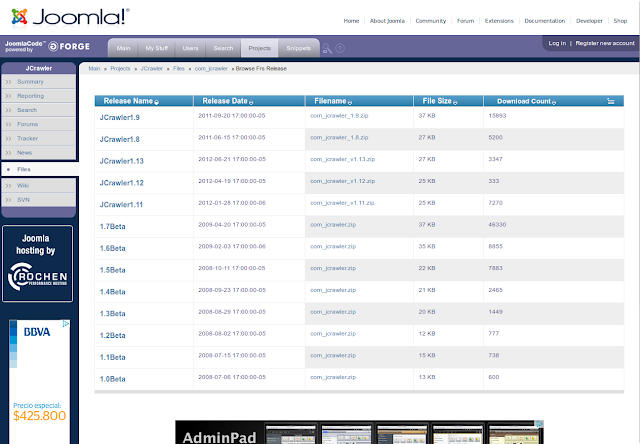Open About Joomla in top navigation
The height and width of the screenshot is (444, 640).
pyautogui.click(x=387, y=21)
